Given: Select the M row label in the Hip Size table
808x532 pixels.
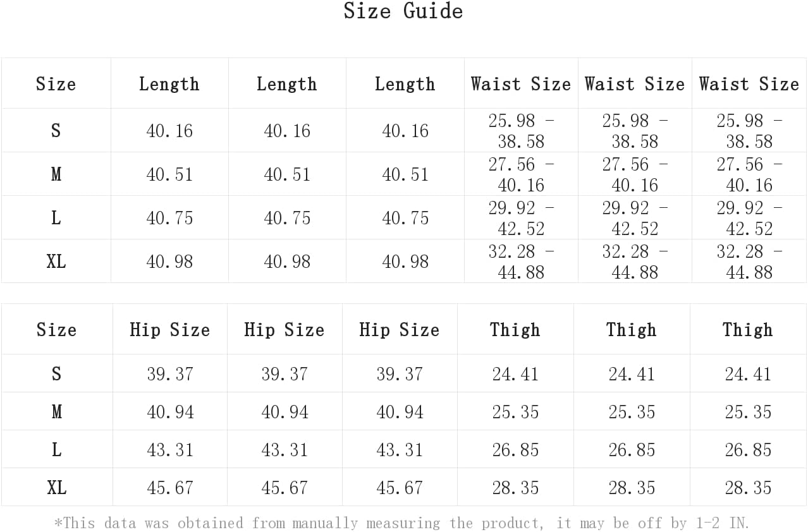Looking at the screenshot, I should [56, 411].
